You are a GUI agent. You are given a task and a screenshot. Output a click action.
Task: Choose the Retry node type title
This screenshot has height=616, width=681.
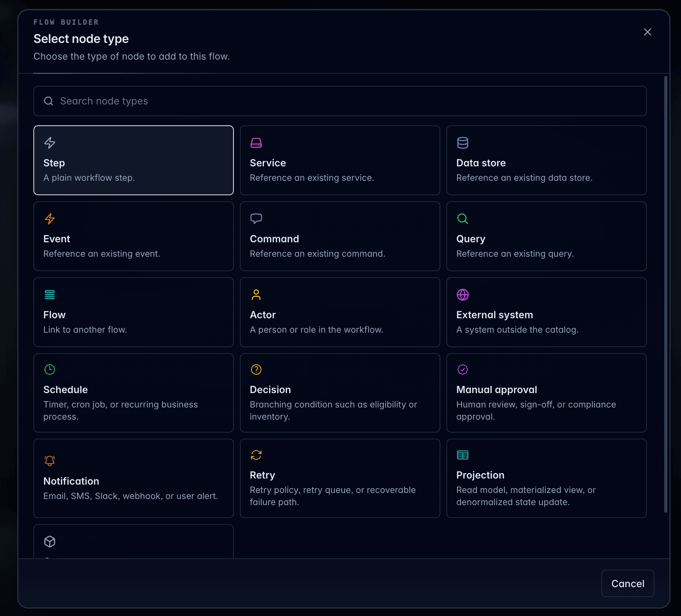(x=262, y=475)
